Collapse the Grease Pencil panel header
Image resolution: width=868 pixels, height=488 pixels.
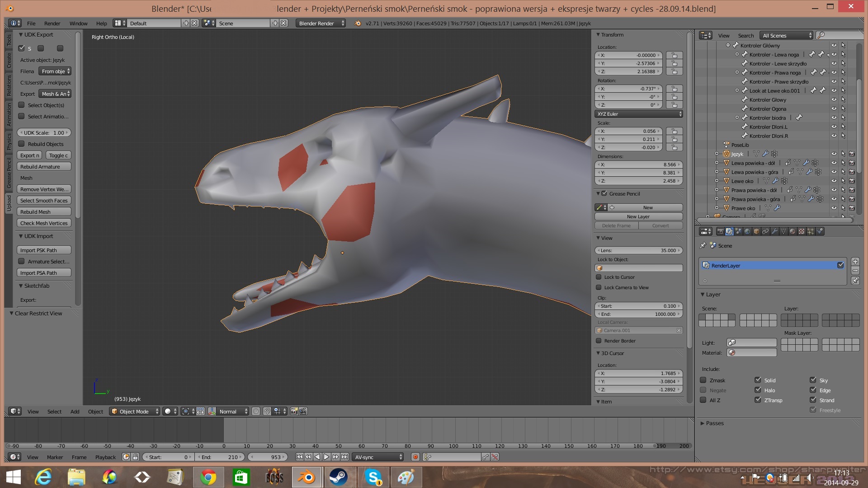point(598,194)
